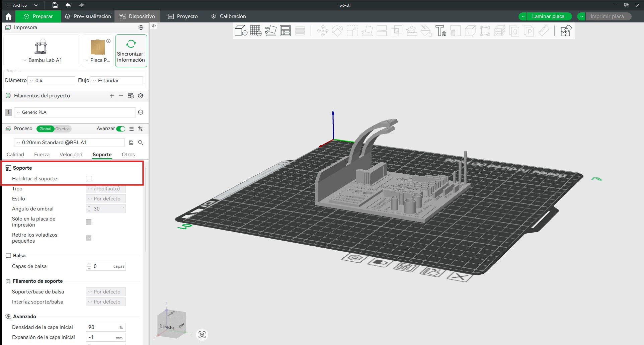Open the Assembly view icon
This screenshot has height=345, width=644.
click(566, 31)
